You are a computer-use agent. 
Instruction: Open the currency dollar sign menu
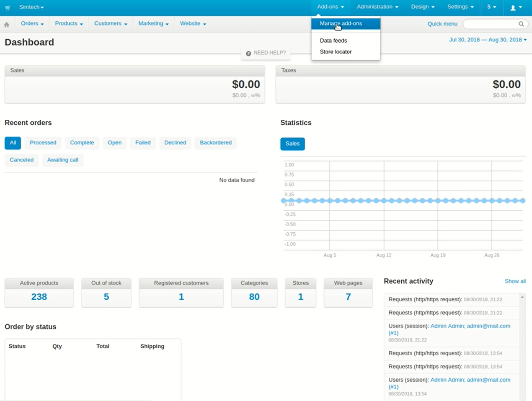click(491, 7)
